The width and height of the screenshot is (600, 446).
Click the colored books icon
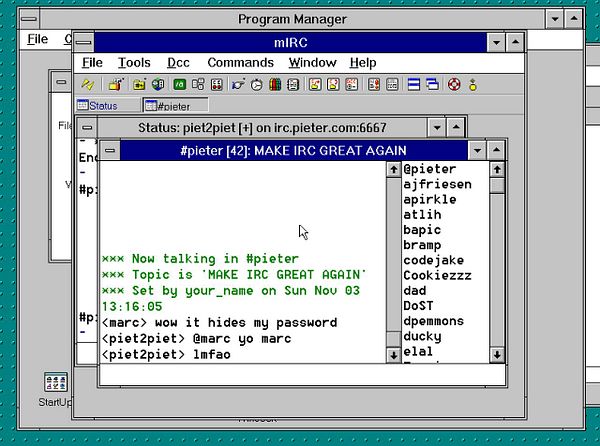point(275,85)
